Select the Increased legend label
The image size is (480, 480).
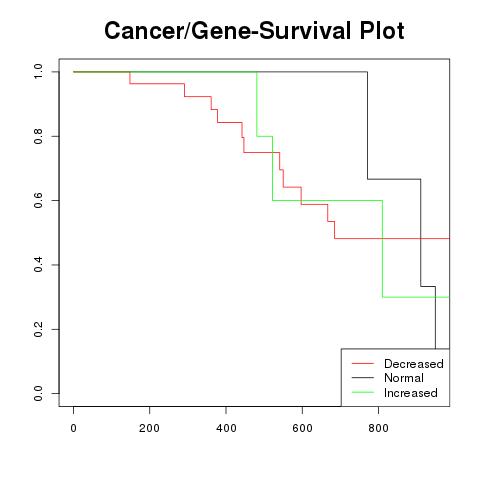point(411,393)
